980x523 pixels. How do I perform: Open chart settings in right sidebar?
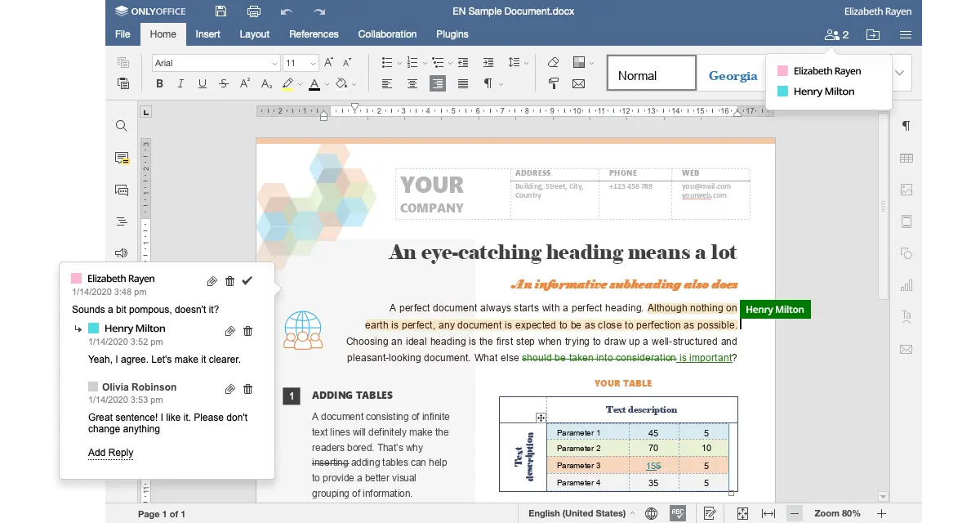[906, 285]
